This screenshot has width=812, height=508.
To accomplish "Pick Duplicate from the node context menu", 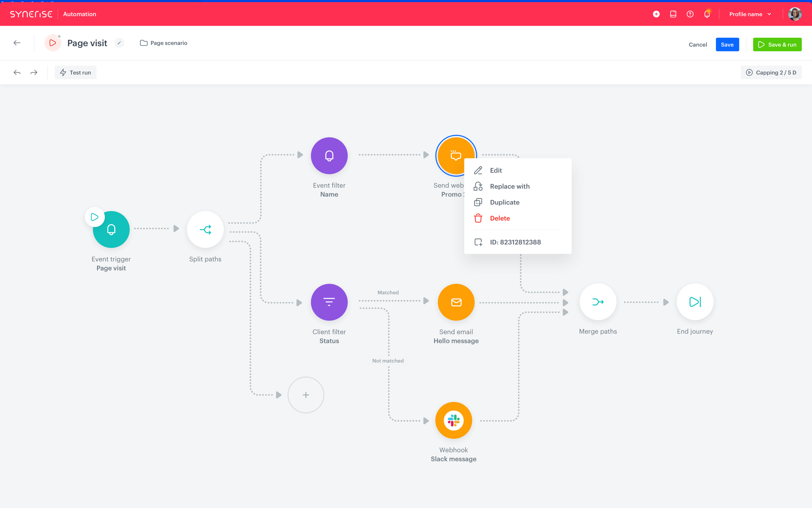I will click(x=504, y=202).
